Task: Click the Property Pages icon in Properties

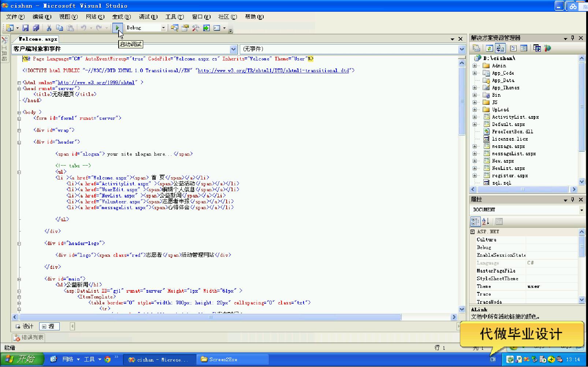Action: (499, 221)
